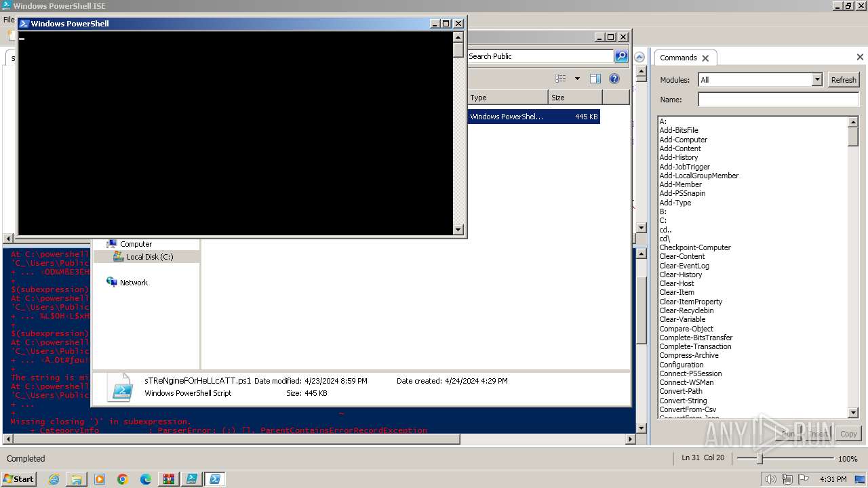
Task: Click the Copy button in Commands pane
Action: (x=848, y=434)
